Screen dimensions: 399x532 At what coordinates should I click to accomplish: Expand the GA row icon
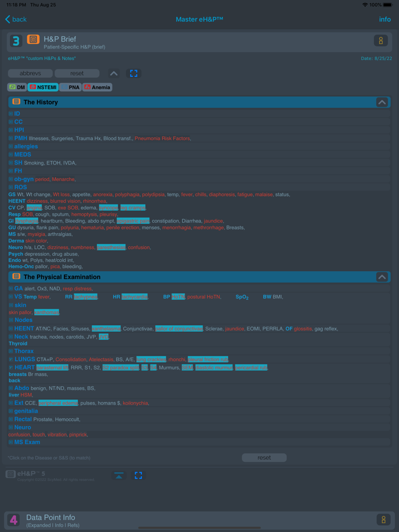tap(10, 288)
